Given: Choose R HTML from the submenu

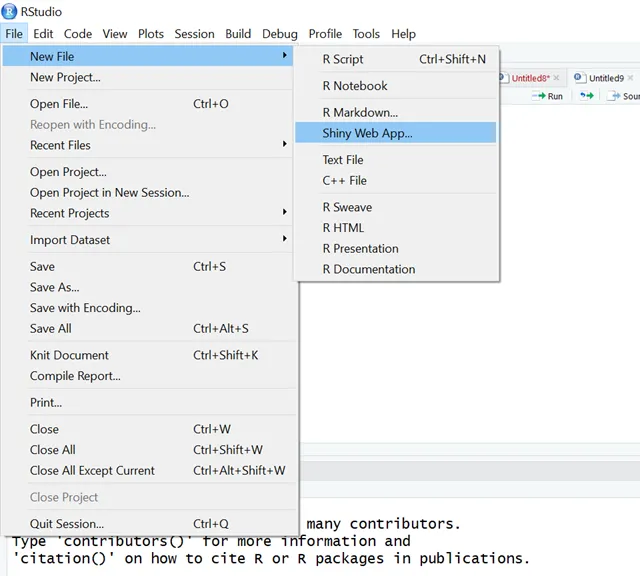Looking at the screenshot, I should (396, 228).
